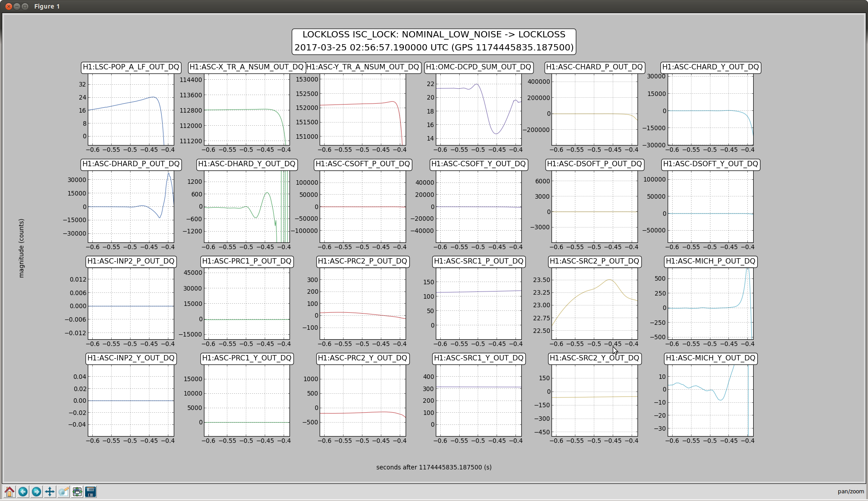Image resolution: width=868 pixels, height=501 pixels.
Task: Save the figure with the floppy icon
Action: pyautogui.click(x=90, y=492)
